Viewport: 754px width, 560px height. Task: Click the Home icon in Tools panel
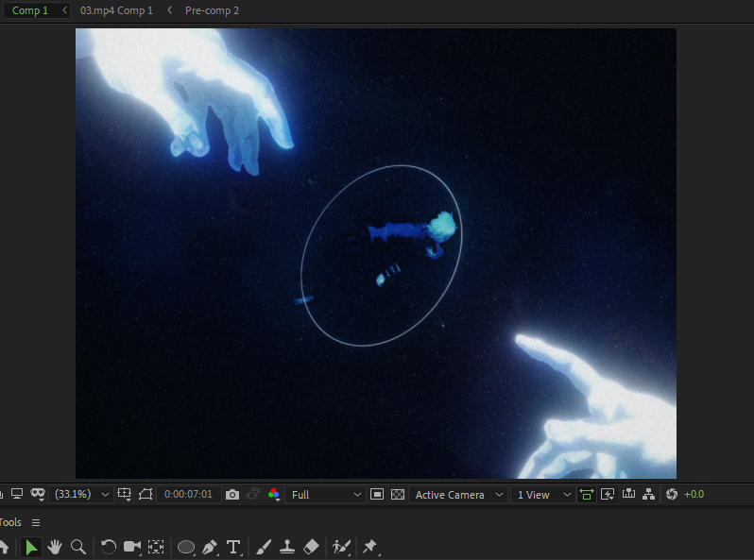[x=4, y=547]
